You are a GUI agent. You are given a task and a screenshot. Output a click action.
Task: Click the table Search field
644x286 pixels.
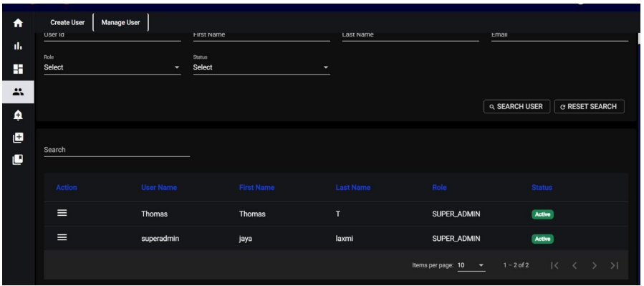pyautogui.click(x=117, y=150)
